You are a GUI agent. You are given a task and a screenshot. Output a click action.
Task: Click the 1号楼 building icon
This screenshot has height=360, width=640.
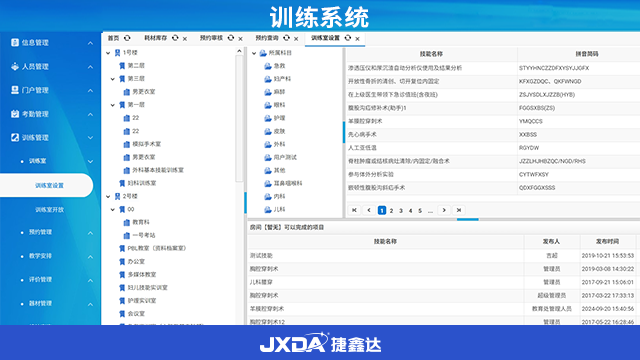pyautogui.click(x=117, y=53)
